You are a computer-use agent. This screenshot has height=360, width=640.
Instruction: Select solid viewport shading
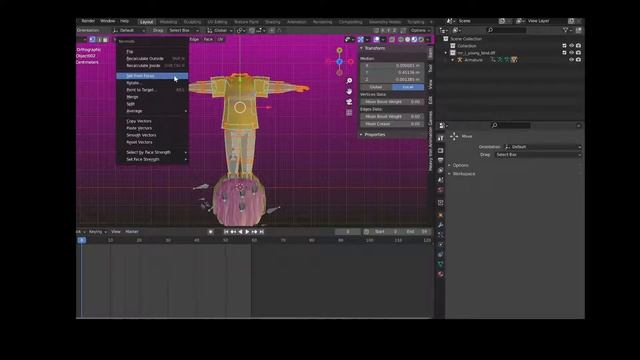point(407,40)
